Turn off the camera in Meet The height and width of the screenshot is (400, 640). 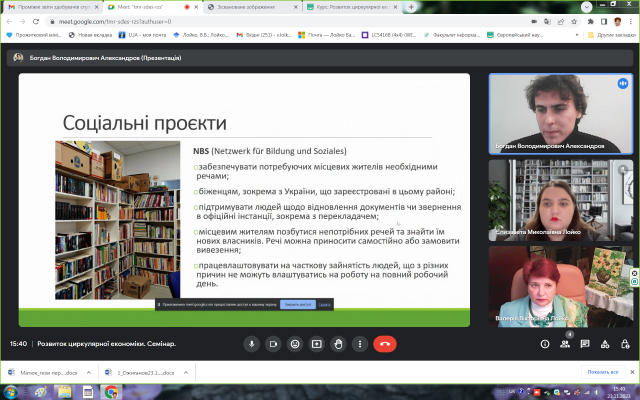272,343
